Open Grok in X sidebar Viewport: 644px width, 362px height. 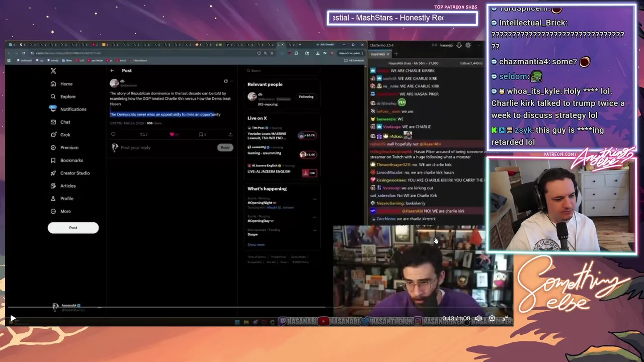click(61, 135)
